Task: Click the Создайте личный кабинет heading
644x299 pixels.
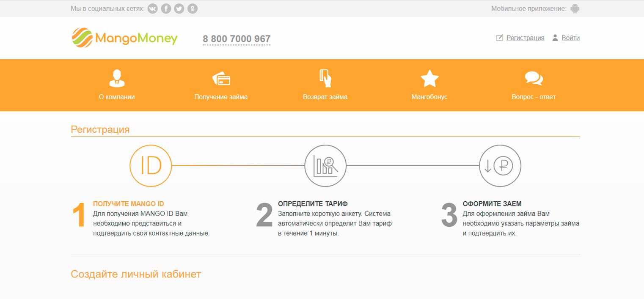Action: [136, 274]
